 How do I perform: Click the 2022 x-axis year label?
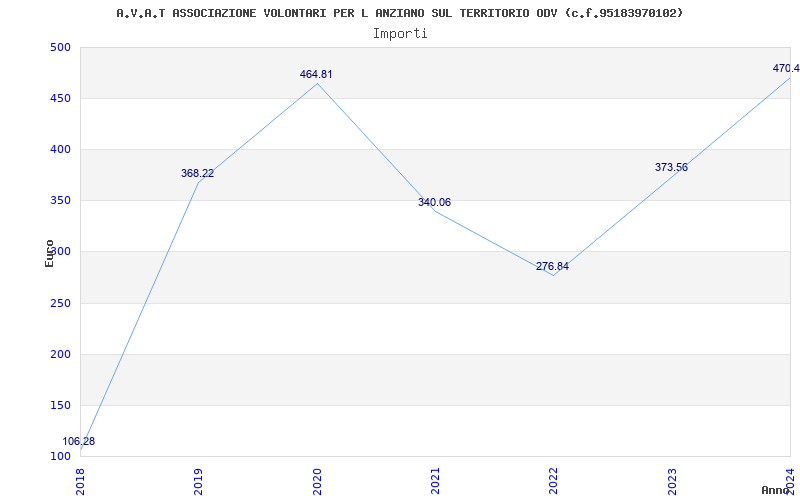coord(554,482)
